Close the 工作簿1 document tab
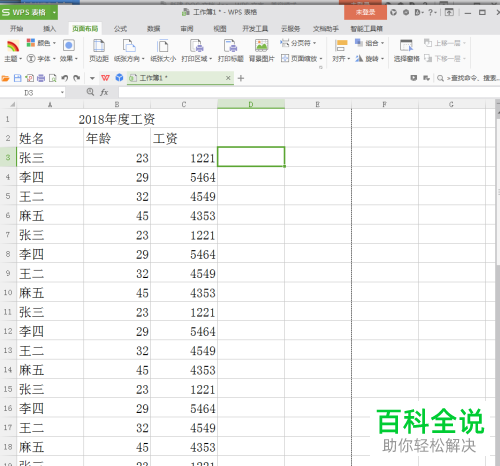 tap(228, 78)
